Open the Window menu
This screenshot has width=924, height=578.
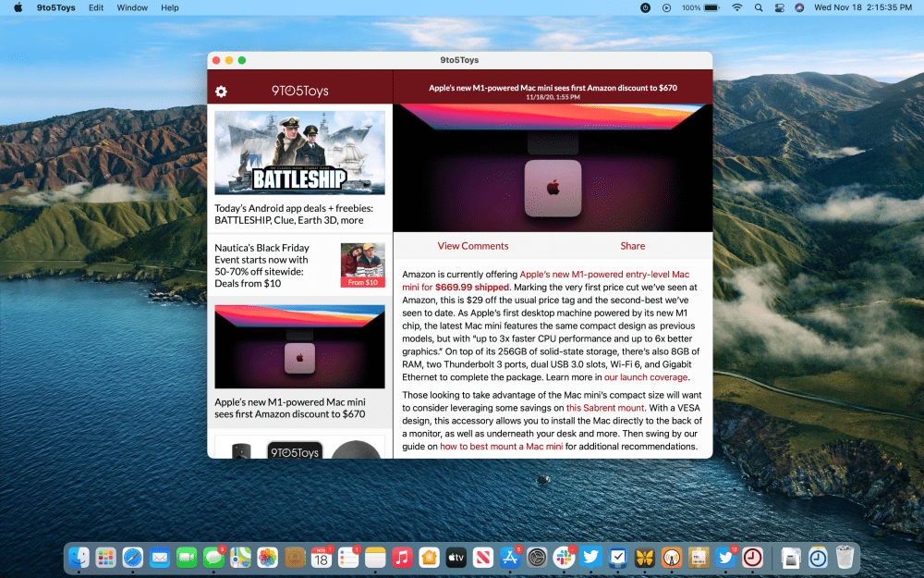pyautogui.click(x=132, y=7)
